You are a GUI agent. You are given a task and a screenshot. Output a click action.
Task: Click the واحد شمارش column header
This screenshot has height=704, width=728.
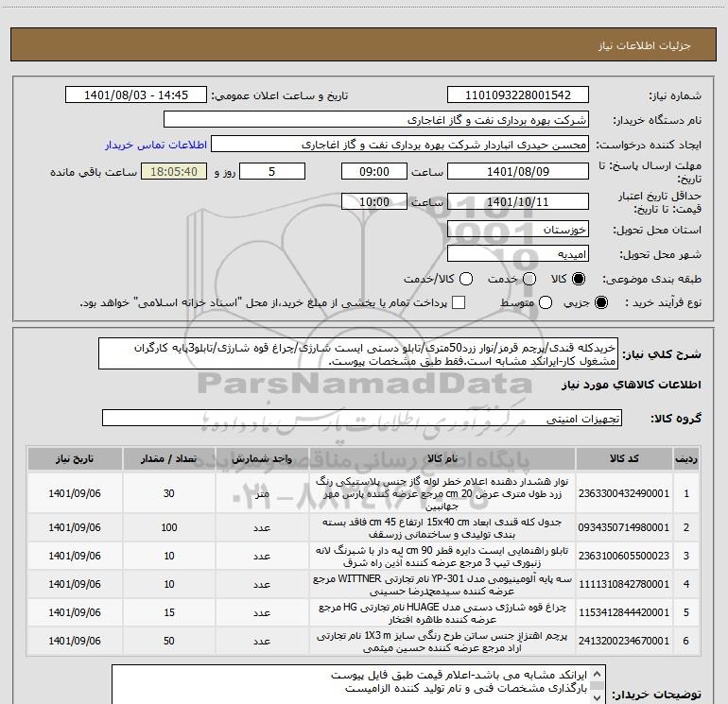262,459
